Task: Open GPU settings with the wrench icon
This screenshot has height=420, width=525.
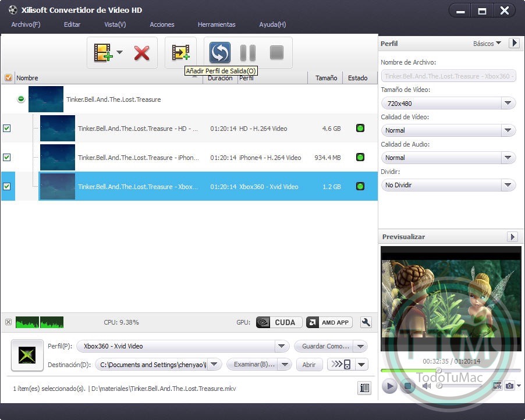Action: [366, 322]
